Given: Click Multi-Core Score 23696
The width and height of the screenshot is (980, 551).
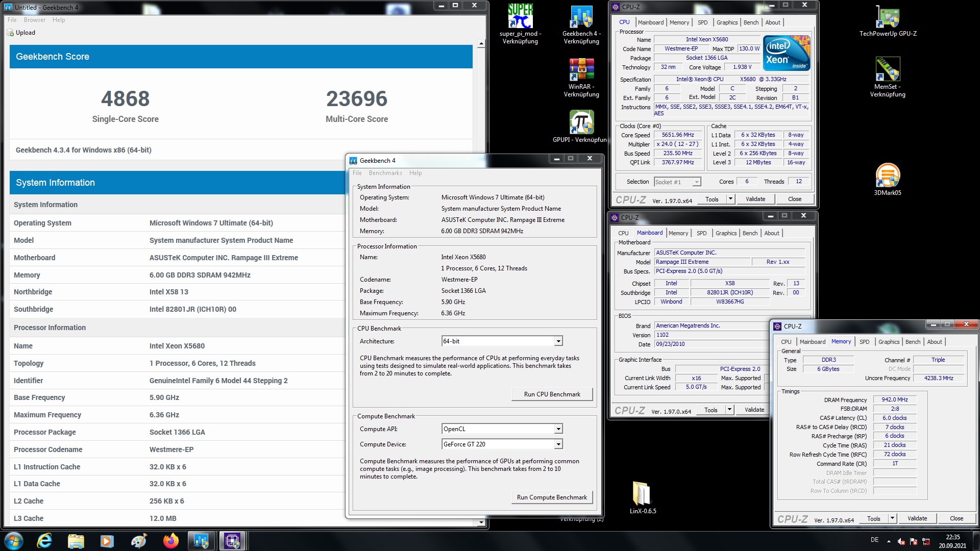Looking at the screenshot, I should click(357, 98).
